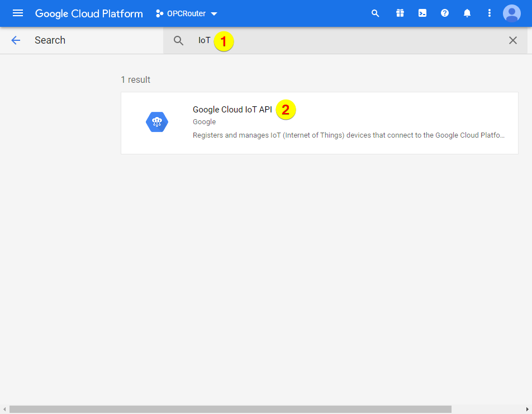Screen dimensions: 532x414
Task: Click the magnifier icon beside the IoT query
Action: 177,40
